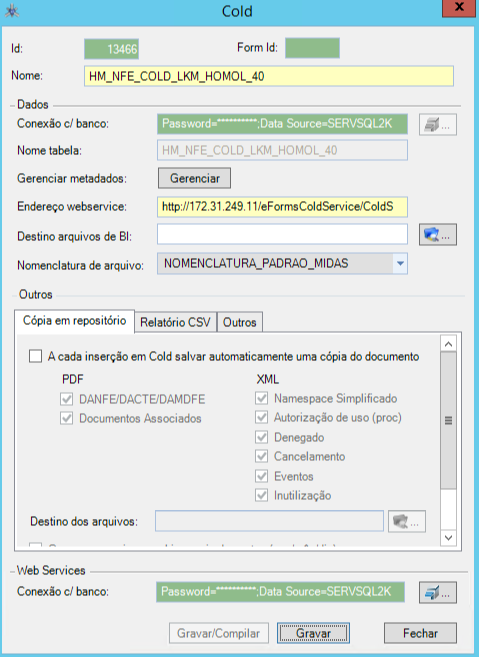Click the Id field showing 13466
Screen dimensions: 479x657
(111, 49)
